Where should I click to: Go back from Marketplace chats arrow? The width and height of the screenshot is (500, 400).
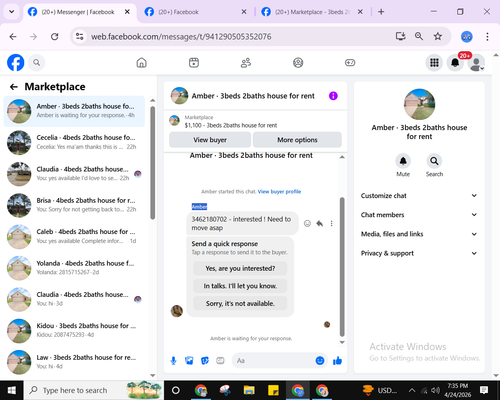coord(14,87)
